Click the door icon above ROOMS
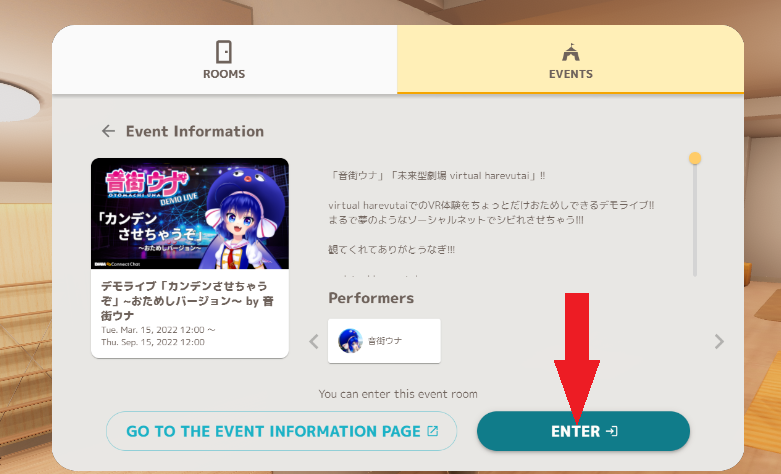The image size is (781, 474). pos(224,52)
